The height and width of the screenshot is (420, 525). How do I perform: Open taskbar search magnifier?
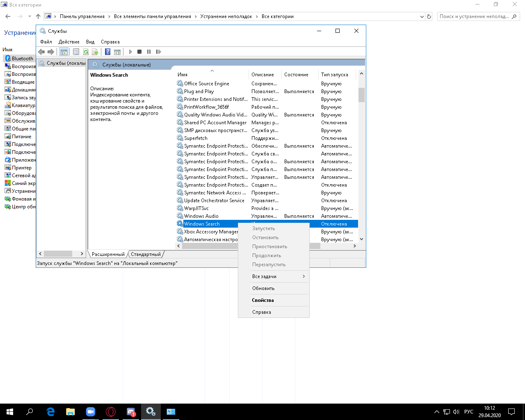(30, 412)
